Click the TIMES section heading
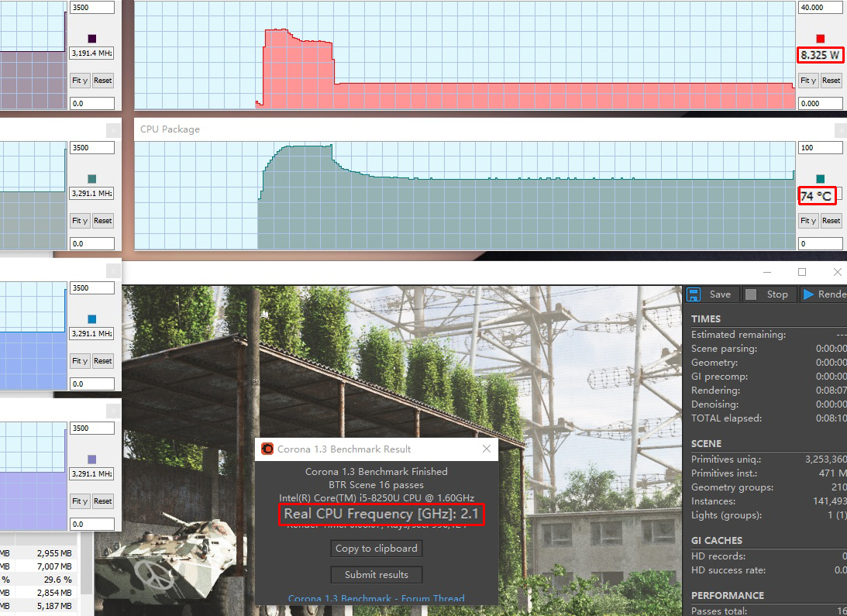This screenshot has width=847, height=616. pos(706,318)
